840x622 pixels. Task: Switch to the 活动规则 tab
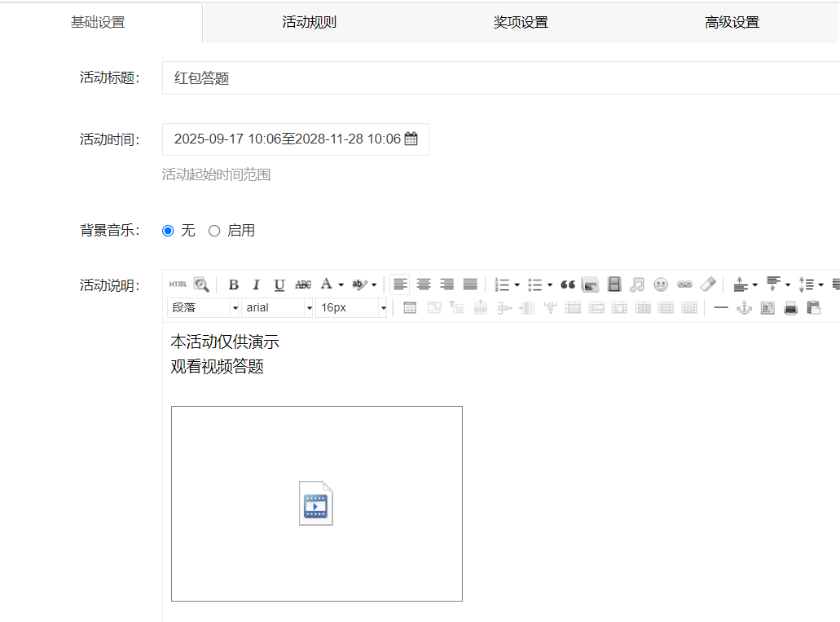[x=309, y=23]
